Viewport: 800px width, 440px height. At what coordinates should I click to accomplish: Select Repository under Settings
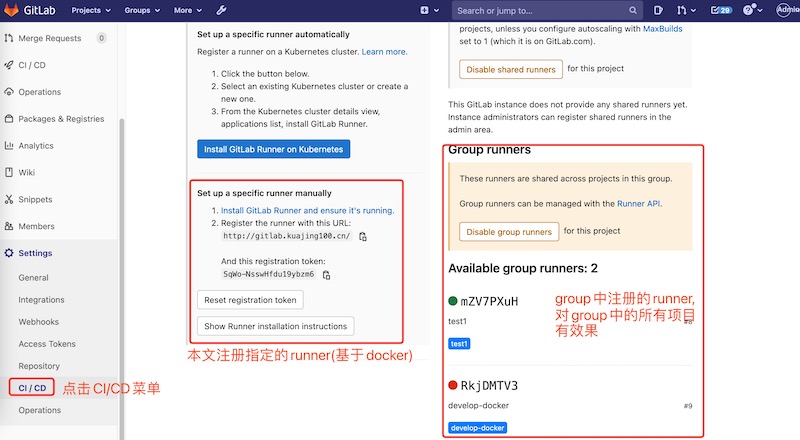point(39,366)
